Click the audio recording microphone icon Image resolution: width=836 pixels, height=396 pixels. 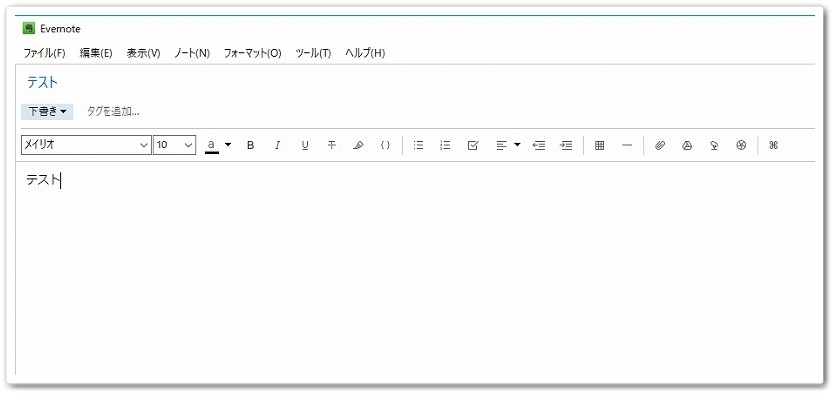coord(714,145)
